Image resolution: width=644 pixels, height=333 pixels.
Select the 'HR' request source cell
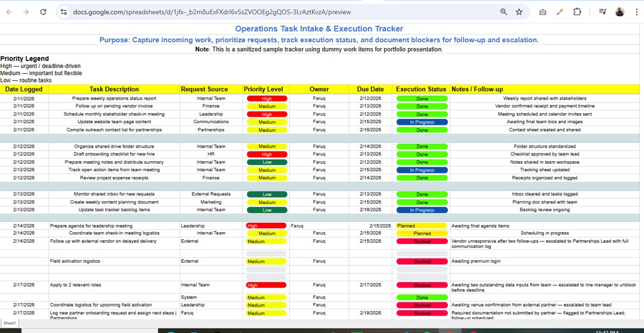tap(211, 154)
